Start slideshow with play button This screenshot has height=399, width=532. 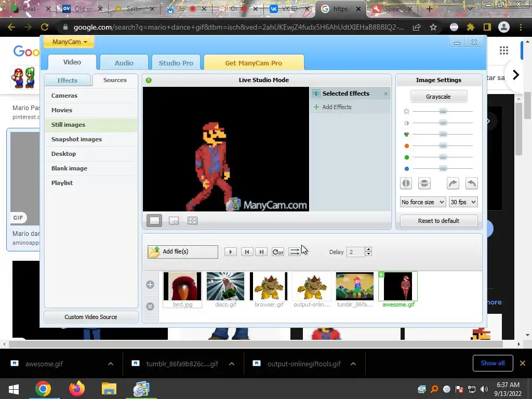coord(230,252)
